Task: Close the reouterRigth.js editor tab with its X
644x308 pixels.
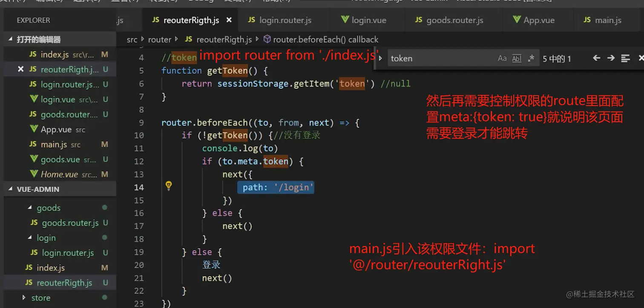Action: pos(229,20)
